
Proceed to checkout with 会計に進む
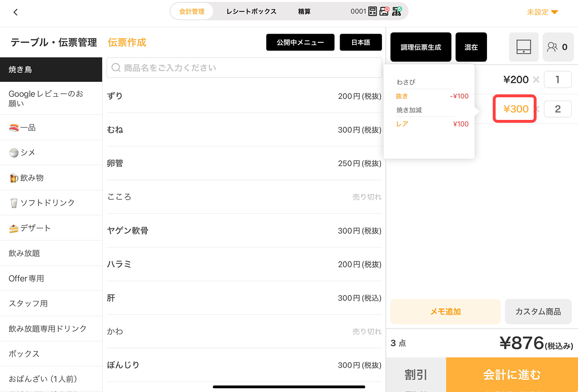[512, 375]
